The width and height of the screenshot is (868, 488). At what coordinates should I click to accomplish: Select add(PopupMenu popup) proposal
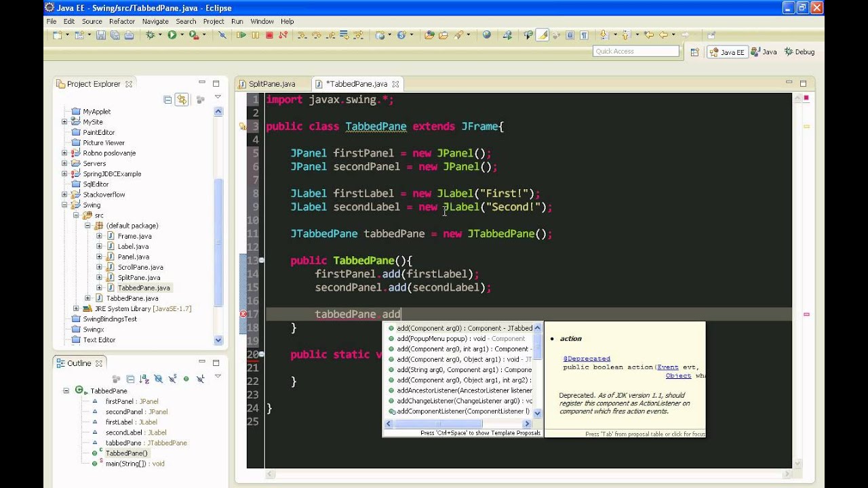click(460, 338)
